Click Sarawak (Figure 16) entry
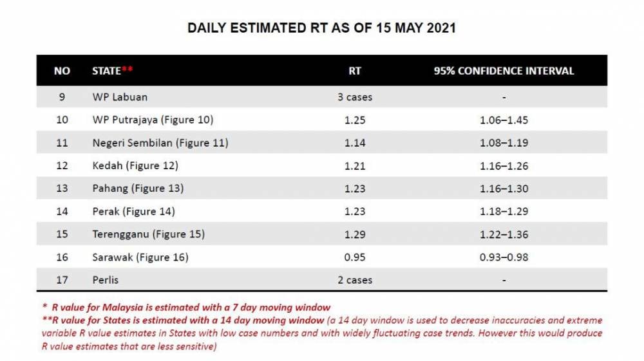The image size is (644, 361). coord(140,257)
